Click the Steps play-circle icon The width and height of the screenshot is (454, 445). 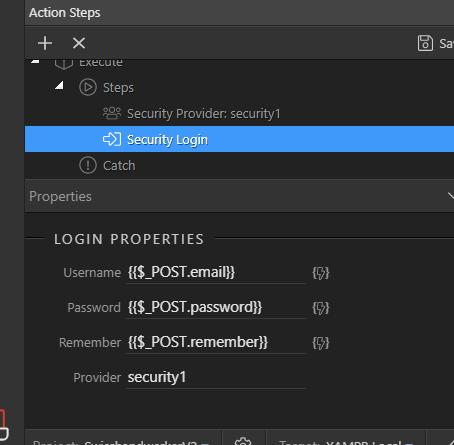[x=88, y=88]
